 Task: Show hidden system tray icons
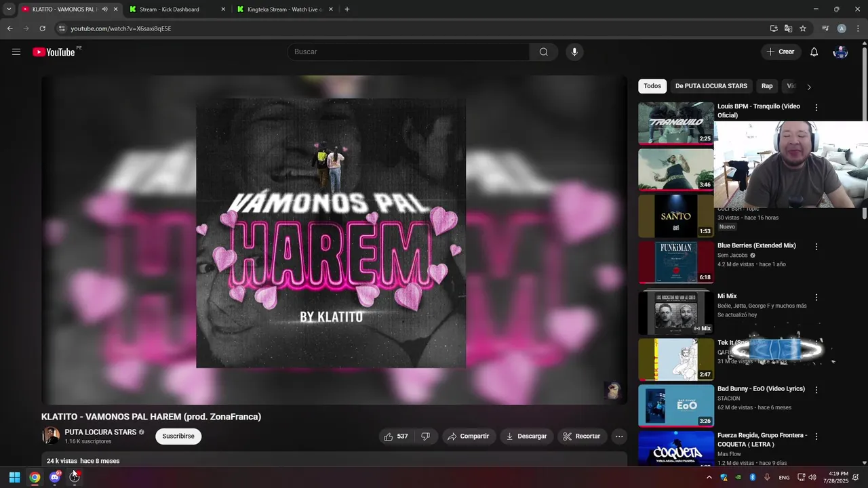(x=709, y=477)
